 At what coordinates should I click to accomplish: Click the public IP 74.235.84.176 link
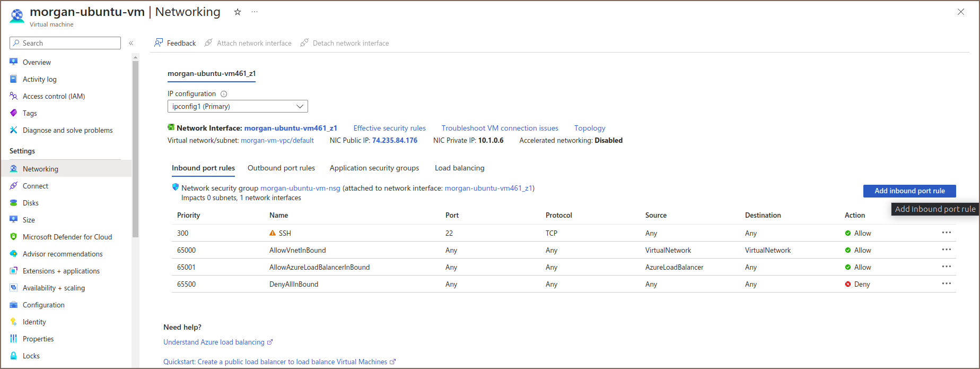point(395,140)
